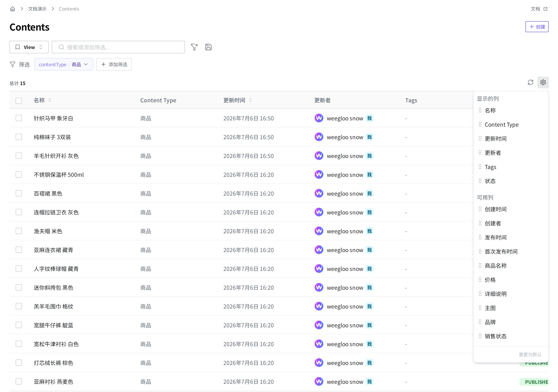Open the 宽腿牛仔裤 靛蓝 entry

(x=53, y=325)
